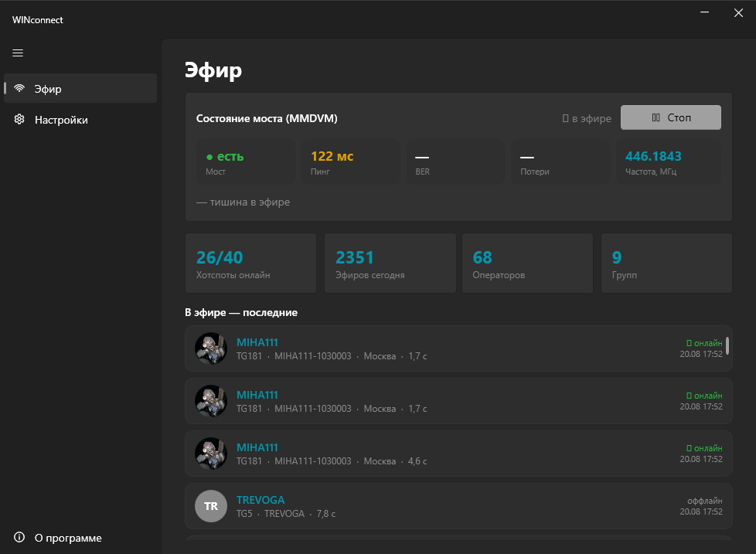Click the 446.1843 frequency tile
The width and height of the screenshot is (756, 554).
(669, 161)
